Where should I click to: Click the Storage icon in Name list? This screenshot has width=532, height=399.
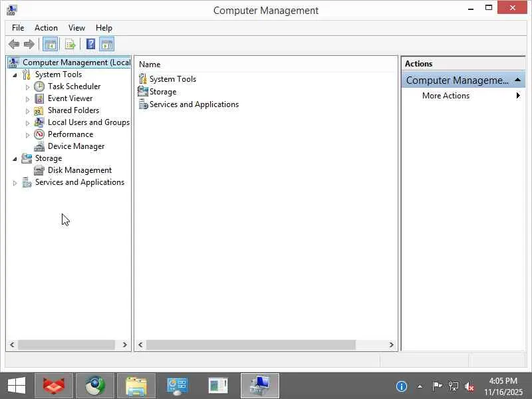(x=143, y=92)
